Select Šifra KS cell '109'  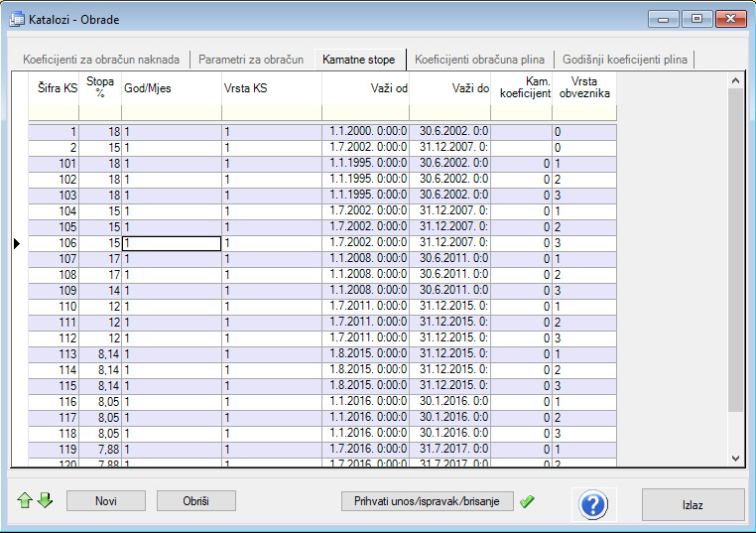pos(54,291)
